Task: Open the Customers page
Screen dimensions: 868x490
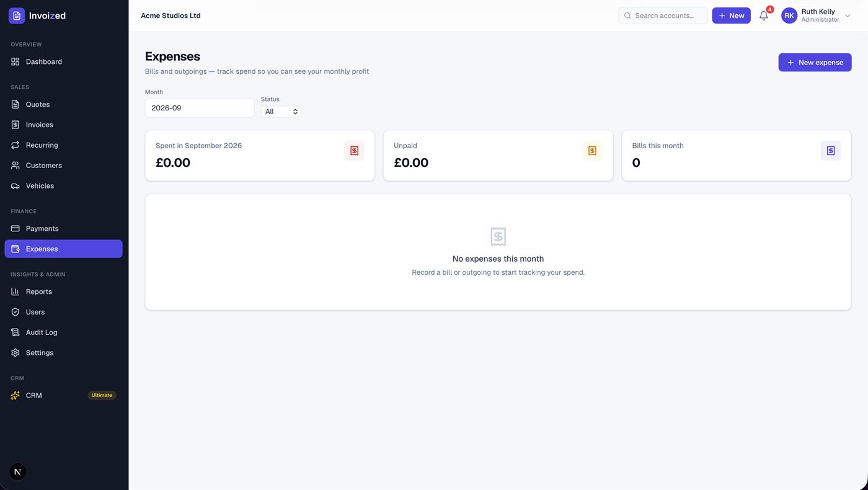Action: coord(63,166)
